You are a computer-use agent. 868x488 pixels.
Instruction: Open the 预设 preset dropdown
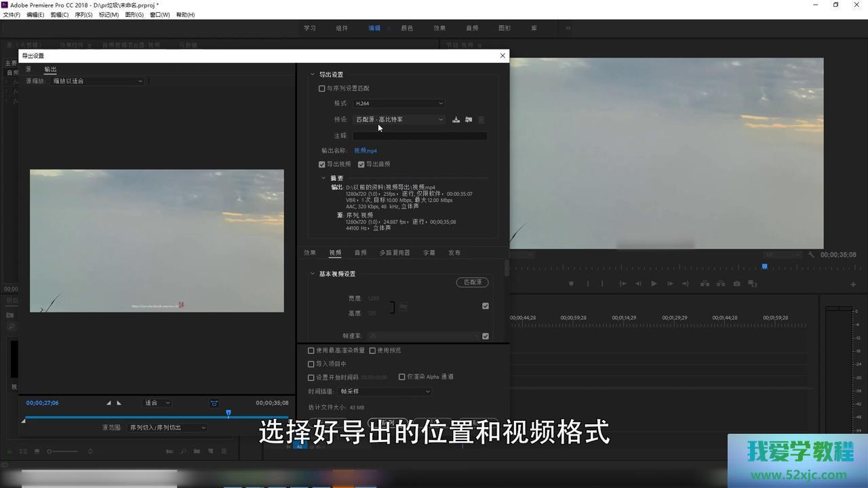(x=399, y=120)
